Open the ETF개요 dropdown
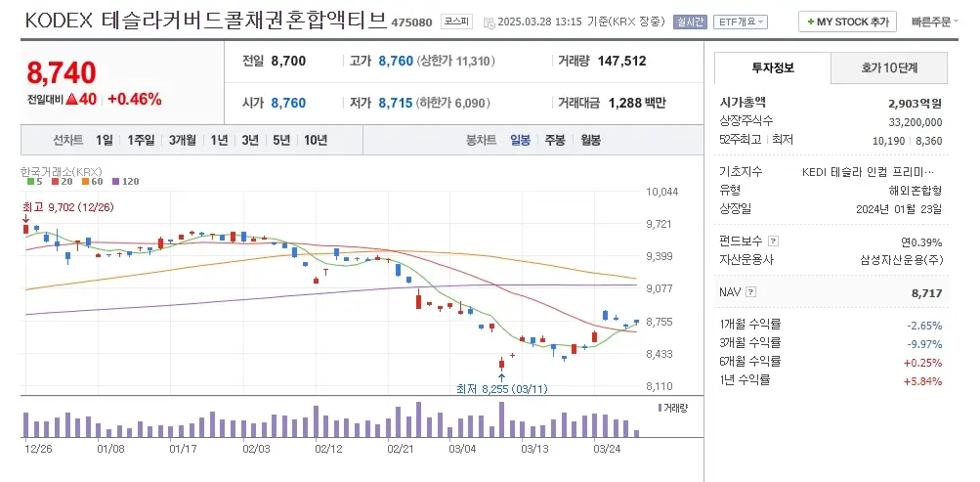 (x=741, y=22)
